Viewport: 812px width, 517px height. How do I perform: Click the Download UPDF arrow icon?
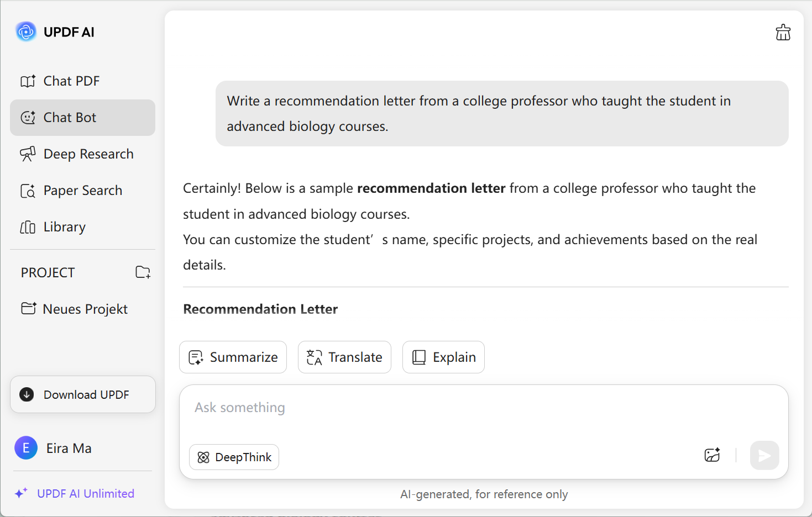27,394
